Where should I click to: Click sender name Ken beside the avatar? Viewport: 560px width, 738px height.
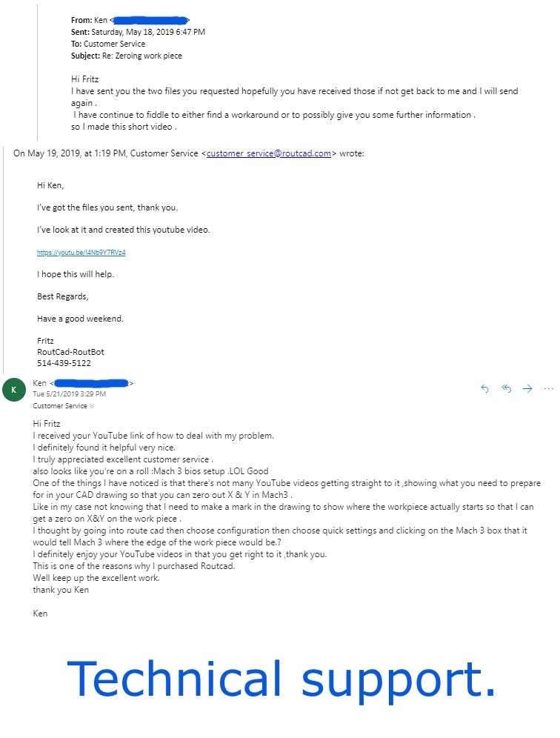[39, 383]
